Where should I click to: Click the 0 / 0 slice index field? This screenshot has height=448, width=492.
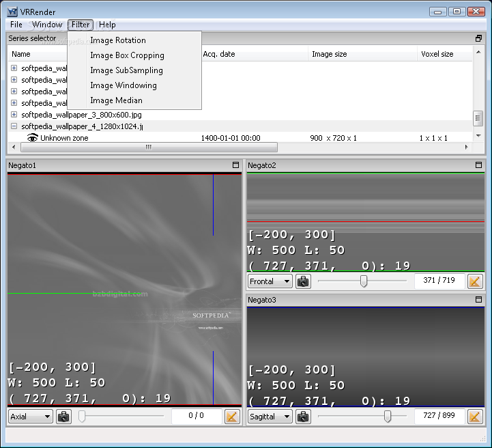[x=197, y=416]
